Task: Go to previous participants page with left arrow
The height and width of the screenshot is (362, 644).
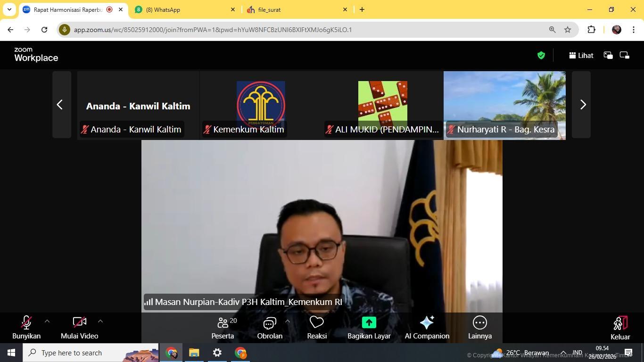Action: [60, 105]
